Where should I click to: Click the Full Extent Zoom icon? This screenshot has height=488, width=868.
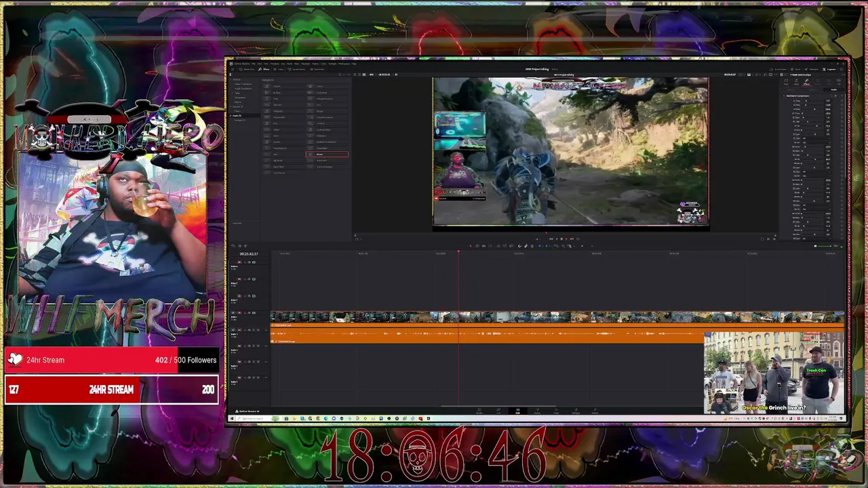coord(556,245)
